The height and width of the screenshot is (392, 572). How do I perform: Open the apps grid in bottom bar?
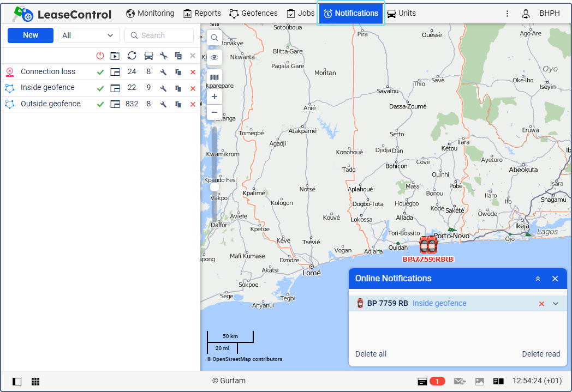(x=35, y=382)
